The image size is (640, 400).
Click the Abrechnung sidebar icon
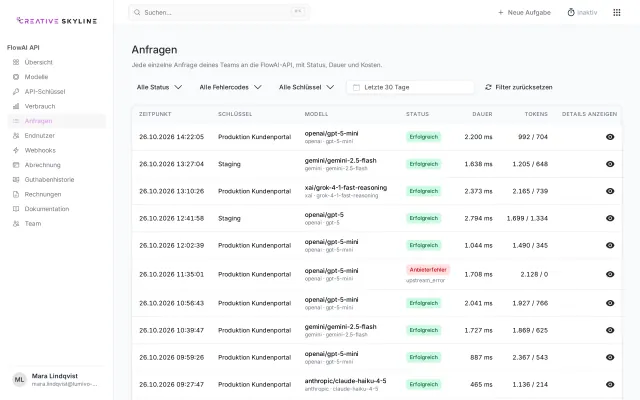[16, 165]
